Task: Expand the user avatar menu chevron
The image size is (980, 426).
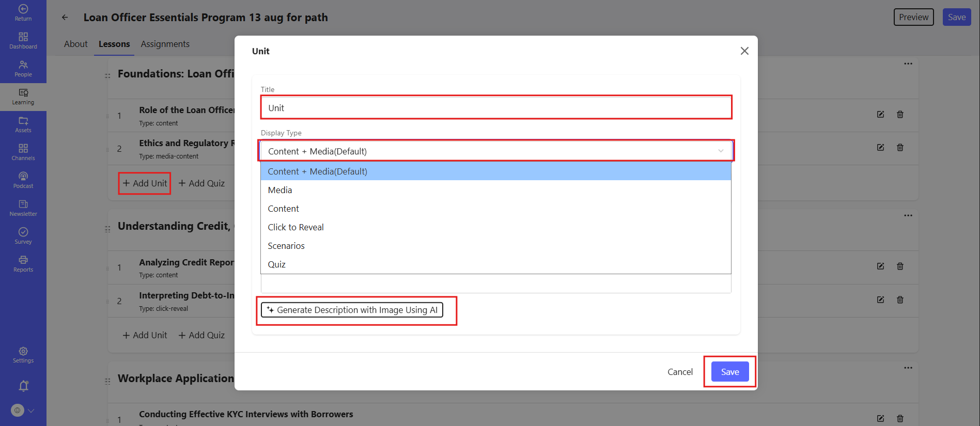Action: click(31, 411)
